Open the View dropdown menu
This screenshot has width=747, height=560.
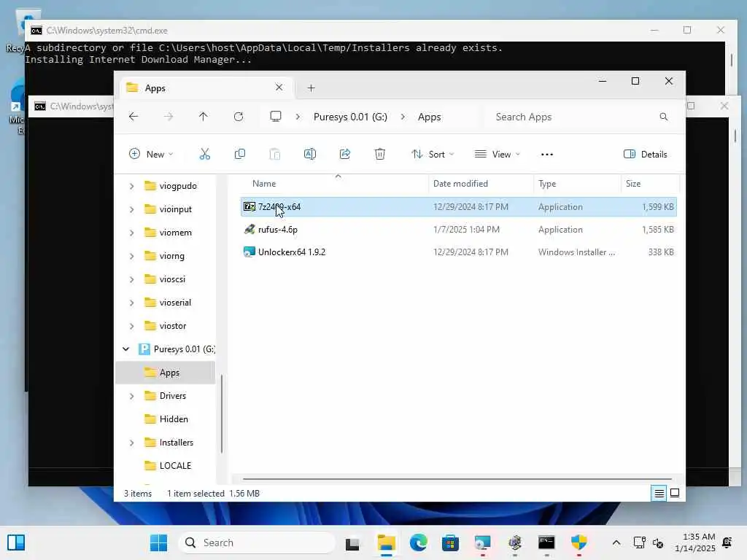coord(498,155)
